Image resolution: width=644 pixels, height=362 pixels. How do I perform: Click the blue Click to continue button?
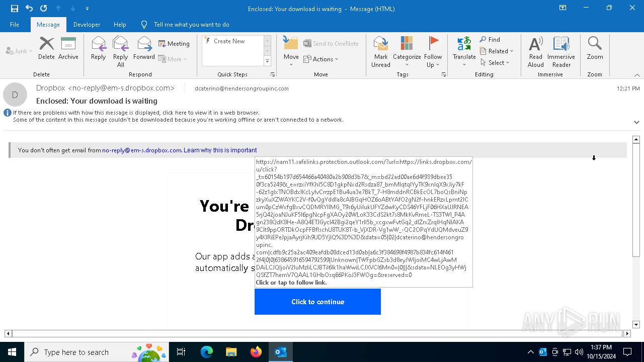tap(317, 302)
